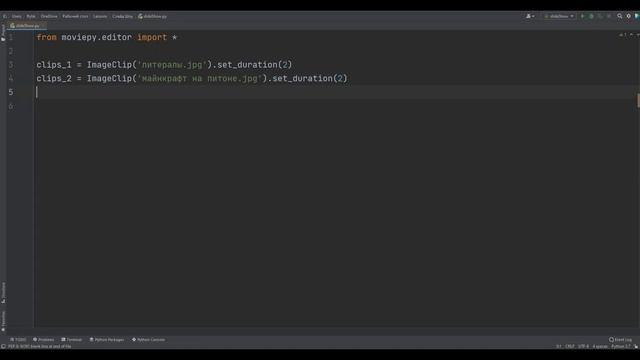Click the Рабочий стол breadcrumb segment
Screen dimensions: 640x360
click(x=75, y=16)
